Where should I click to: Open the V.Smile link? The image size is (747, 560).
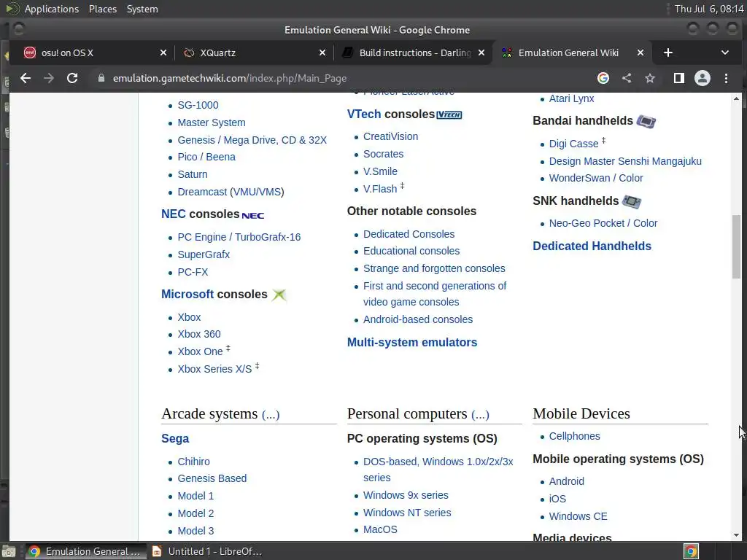click(380, 171)
